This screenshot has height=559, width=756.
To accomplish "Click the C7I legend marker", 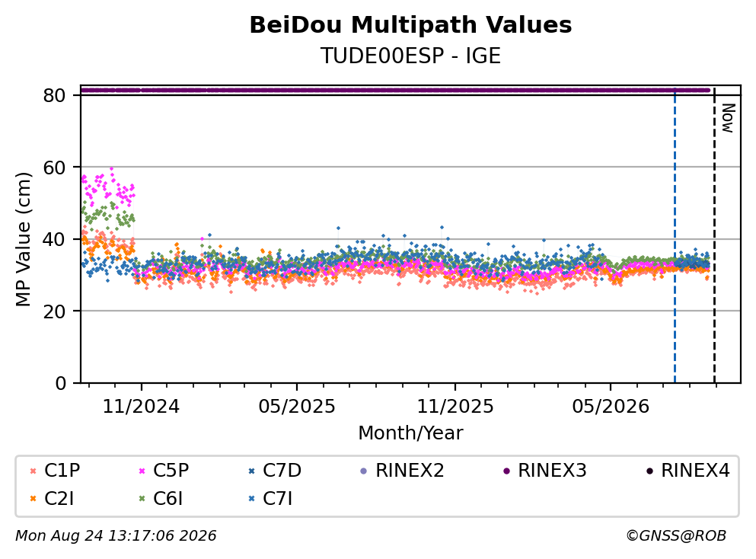I will click(x=251, y=499).
